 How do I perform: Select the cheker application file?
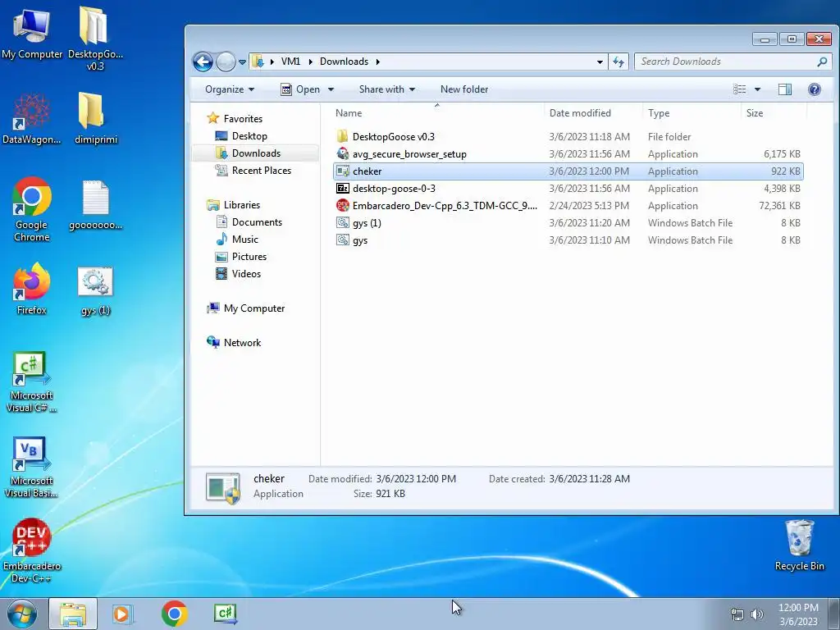coord(568,171)
